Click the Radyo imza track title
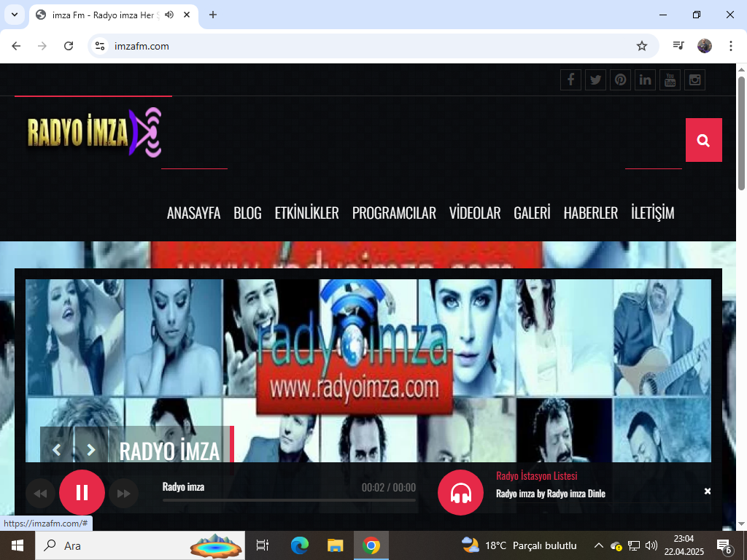Image resolution: width=747 pixels, height=560 pixels. coord(183,487)
